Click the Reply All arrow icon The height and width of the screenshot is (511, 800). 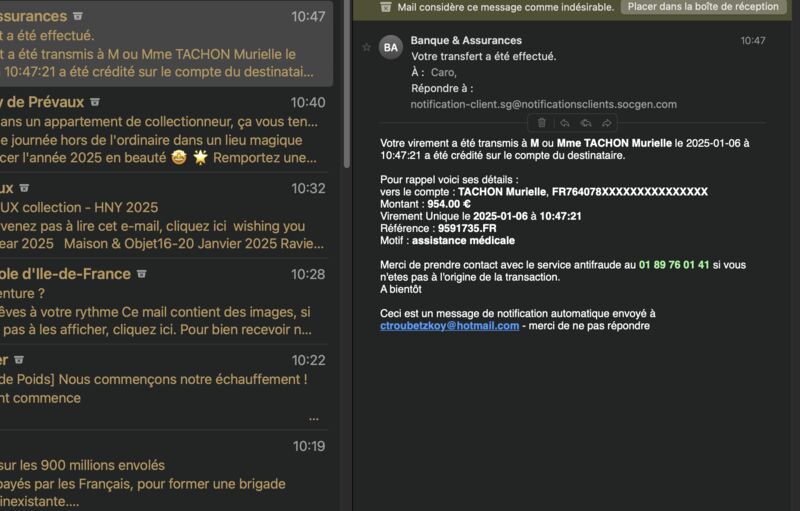[x=586, y=123]
